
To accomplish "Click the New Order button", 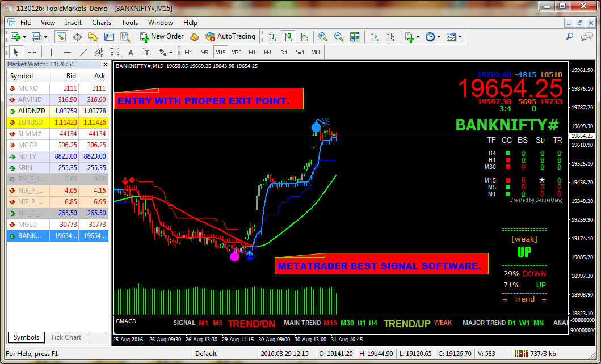I will point(162,37).
